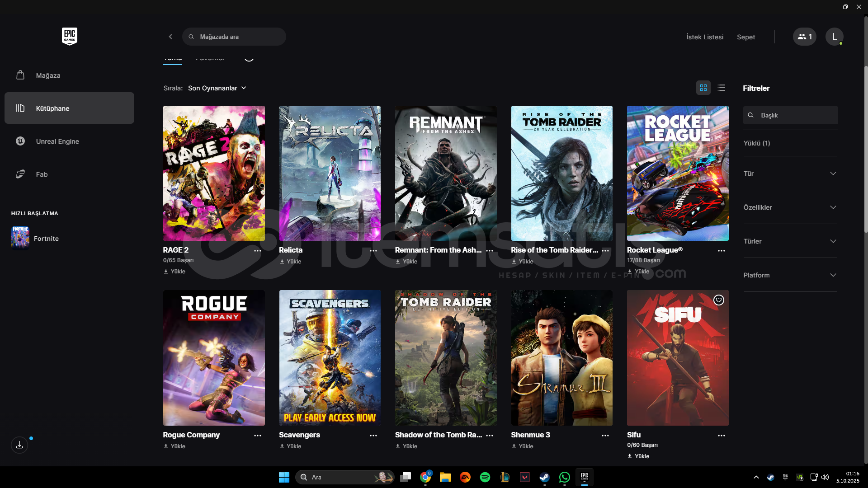Select Unreal Engine in the sidebar
The image size is (868, 488).
[57, 141]
